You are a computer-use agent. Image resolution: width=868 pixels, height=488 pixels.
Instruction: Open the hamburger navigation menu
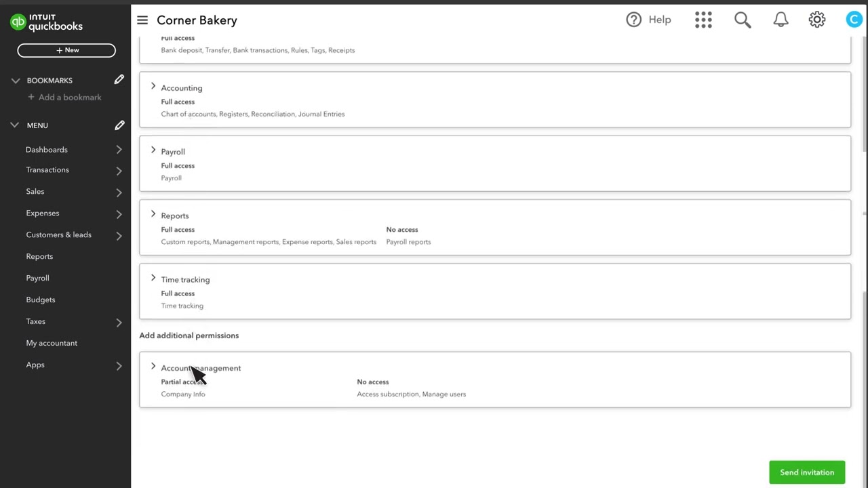point(142,20)
